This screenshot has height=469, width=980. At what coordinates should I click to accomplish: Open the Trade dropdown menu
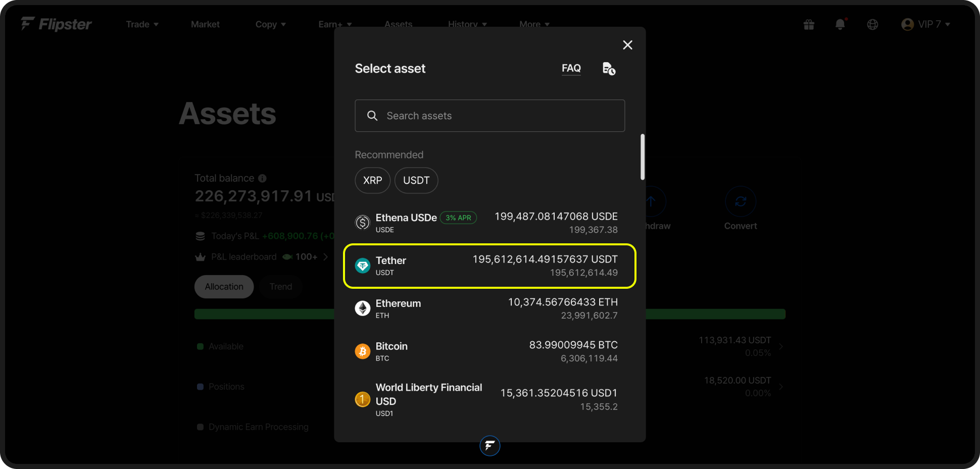tap(142, 24)
